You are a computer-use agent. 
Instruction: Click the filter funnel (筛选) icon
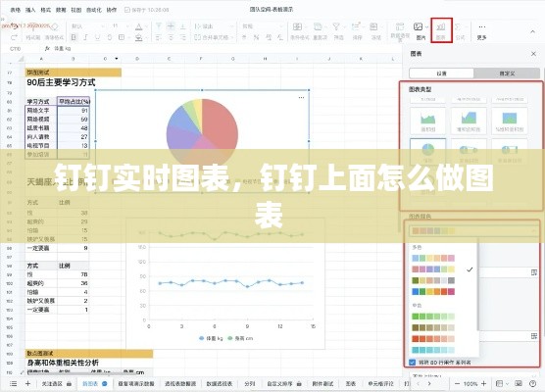coord(336,26)
